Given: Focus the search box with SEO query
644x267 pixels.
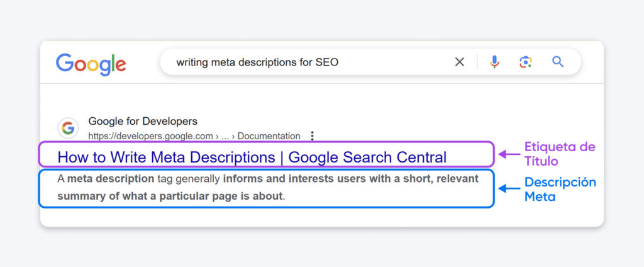Looking at the screenshot, I should [302, 62].
